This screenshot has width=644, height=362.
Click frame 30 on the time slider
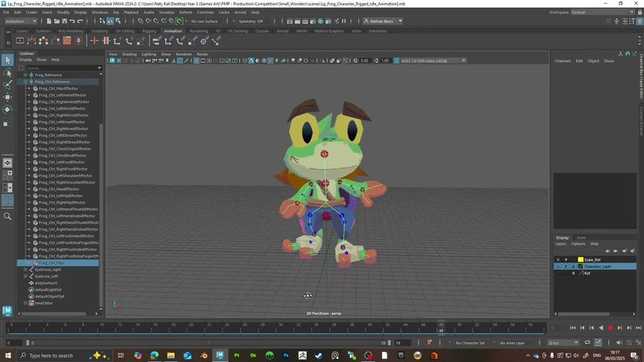coord(280,328)
